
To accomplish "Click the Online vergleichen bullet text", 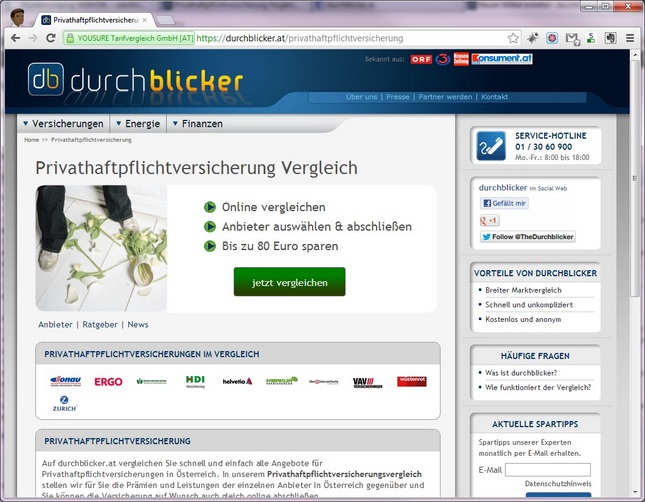I will pyautogui.click(x=274, y=207).
